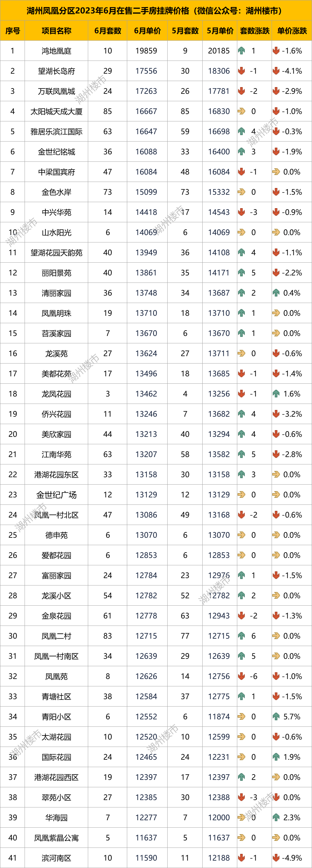The image size is (312, 868).
Task: Click red down arrow beside -6 in 凤凰苑 row
Action: (x=241, y=676)
